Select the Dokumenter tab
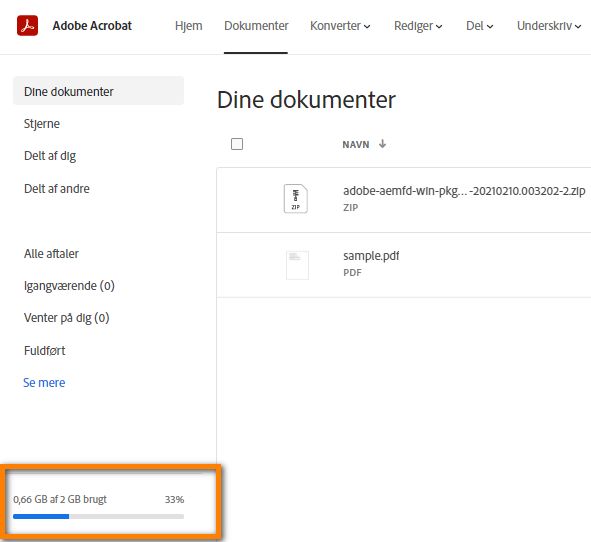Image resolution: width=591 pixels, height=542 pixels. click(x=256, y=26)
